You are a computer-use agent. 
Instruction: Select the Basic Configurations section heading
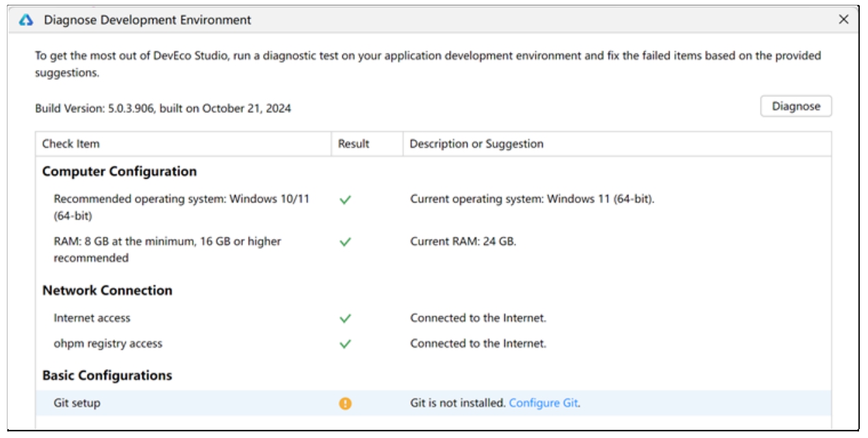tap(107, 375)
